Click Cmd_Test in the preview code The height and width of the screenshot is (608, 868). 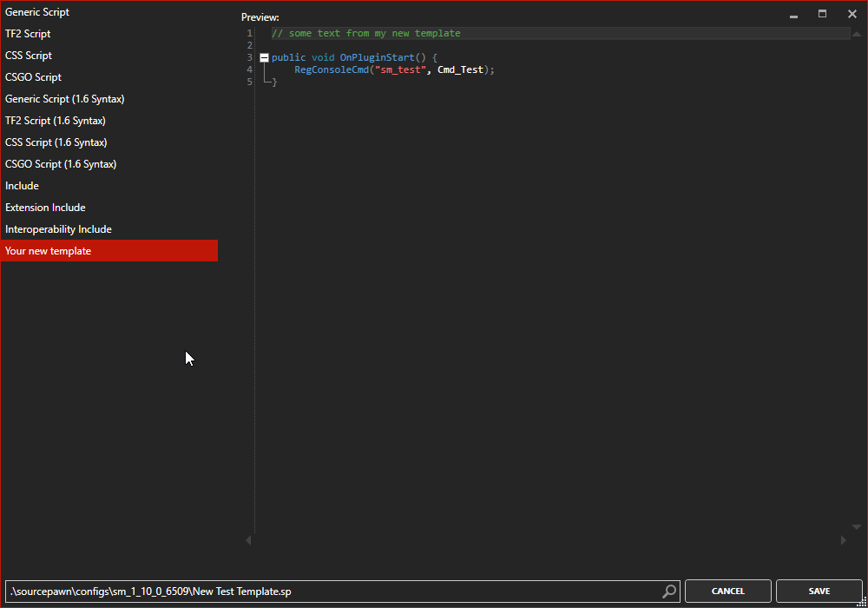point(460,69)
